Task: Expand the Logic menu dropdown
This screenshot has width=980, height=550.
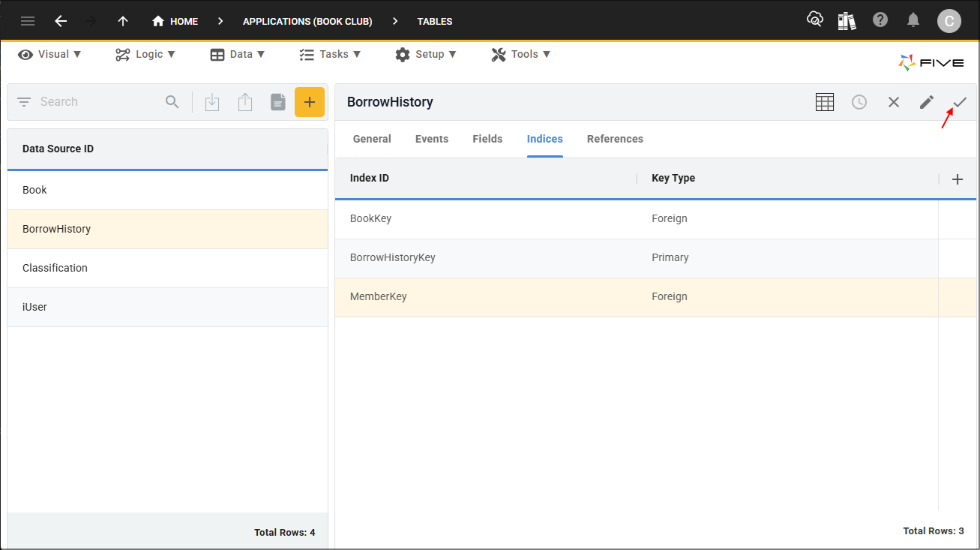Action: 145,54
